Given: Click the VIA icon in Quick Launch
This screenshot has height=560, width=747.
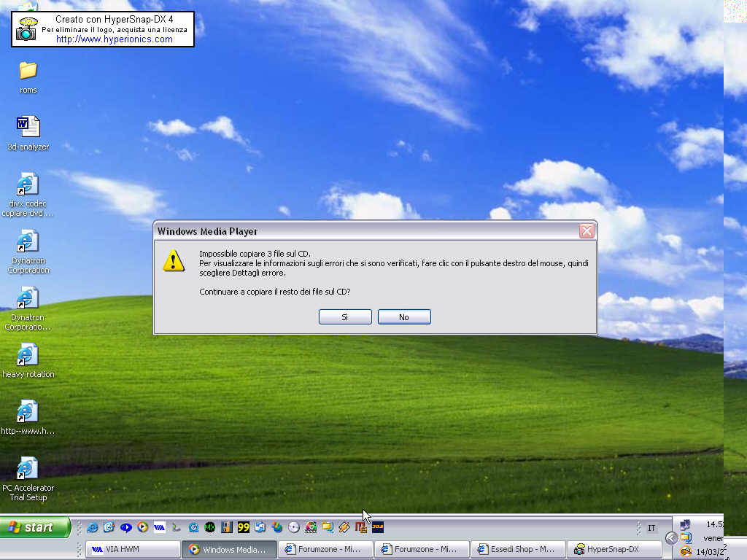Looking at the screenshot, I should click(159, 527).
